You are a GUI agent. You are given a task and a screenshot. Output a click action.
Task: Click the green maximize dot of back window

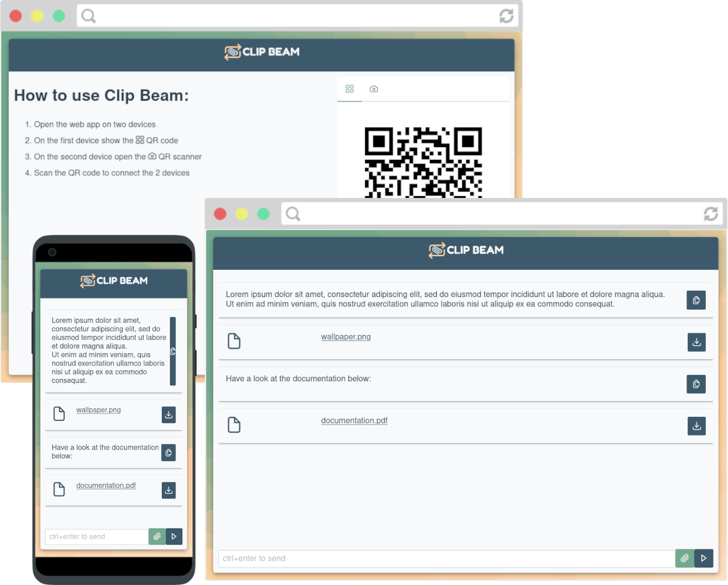pyautogui.click(x=59, y=16)
